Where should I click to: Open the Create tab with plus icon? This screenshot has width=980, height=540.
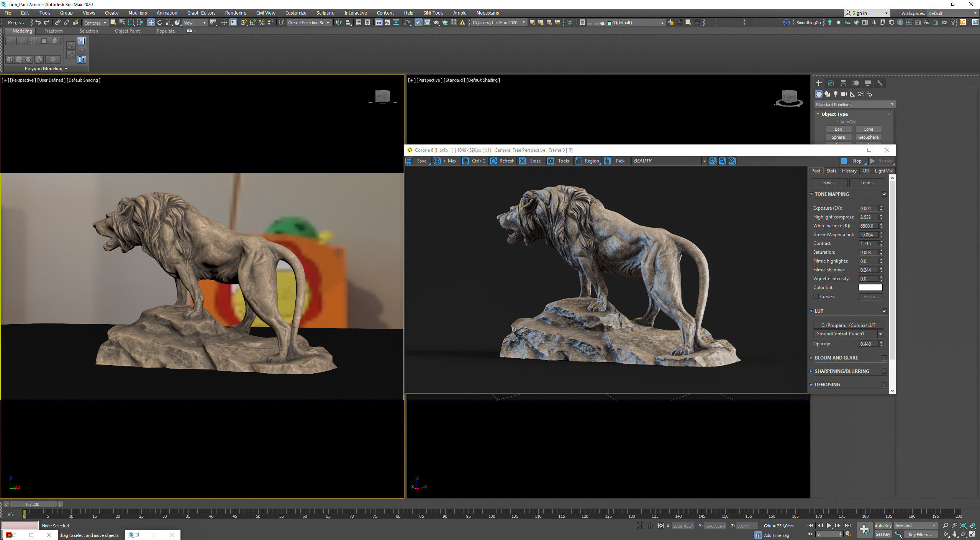(x=819, y=83)
